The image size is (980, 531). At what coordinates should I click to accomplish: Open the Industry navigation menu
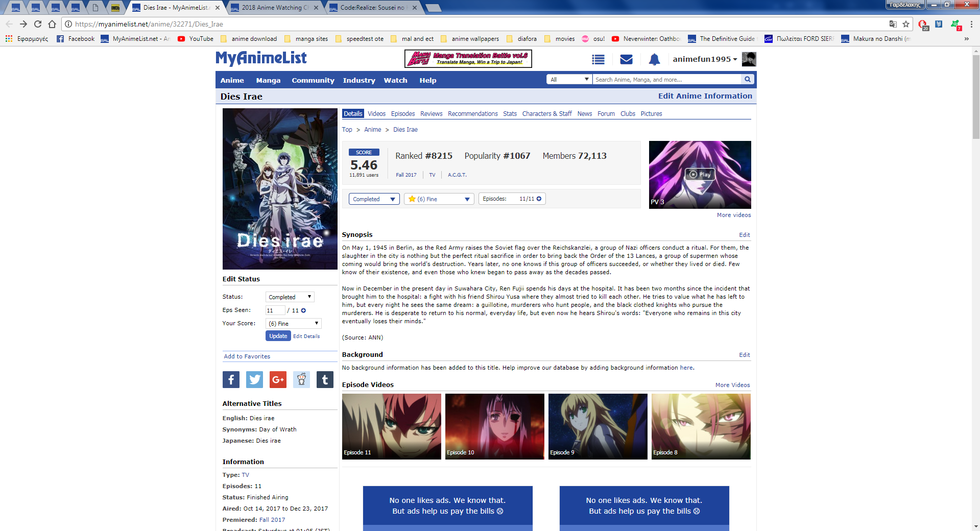point(359,80)
